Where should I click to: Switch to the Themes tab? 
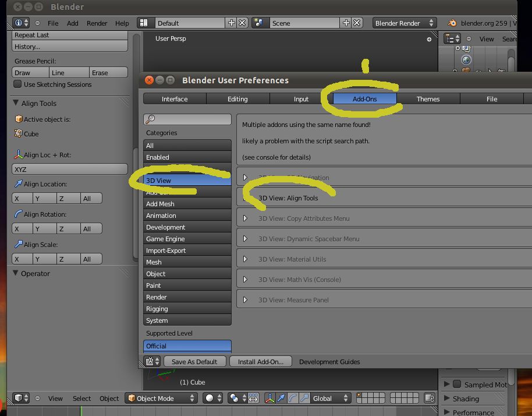428,99
